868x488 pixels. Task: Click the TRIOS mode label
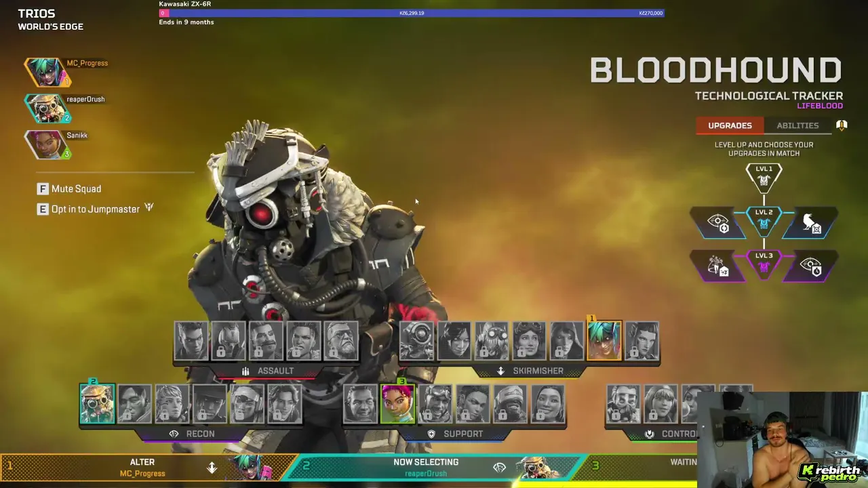[x=37, y=14]
